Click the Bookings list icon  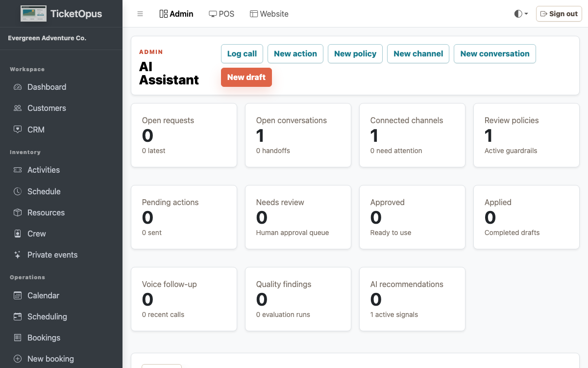[x=18, y=338]
